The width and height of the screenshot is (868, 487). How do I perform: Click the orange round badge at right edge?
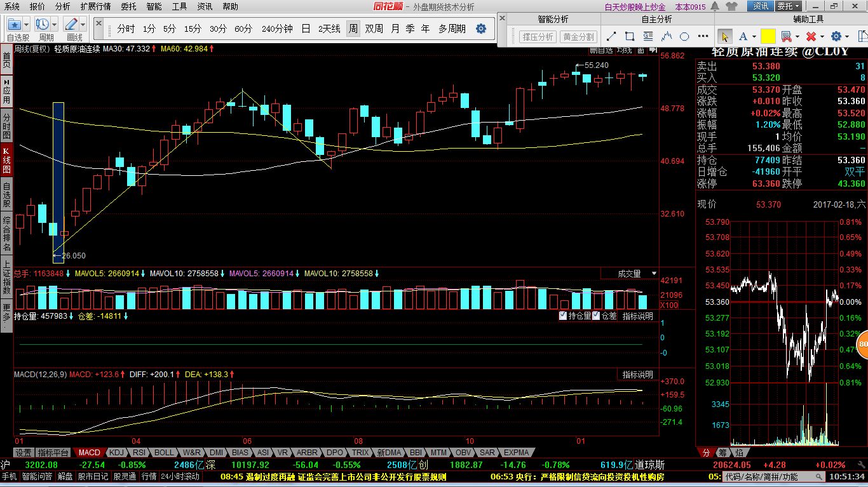click(863, 345)
